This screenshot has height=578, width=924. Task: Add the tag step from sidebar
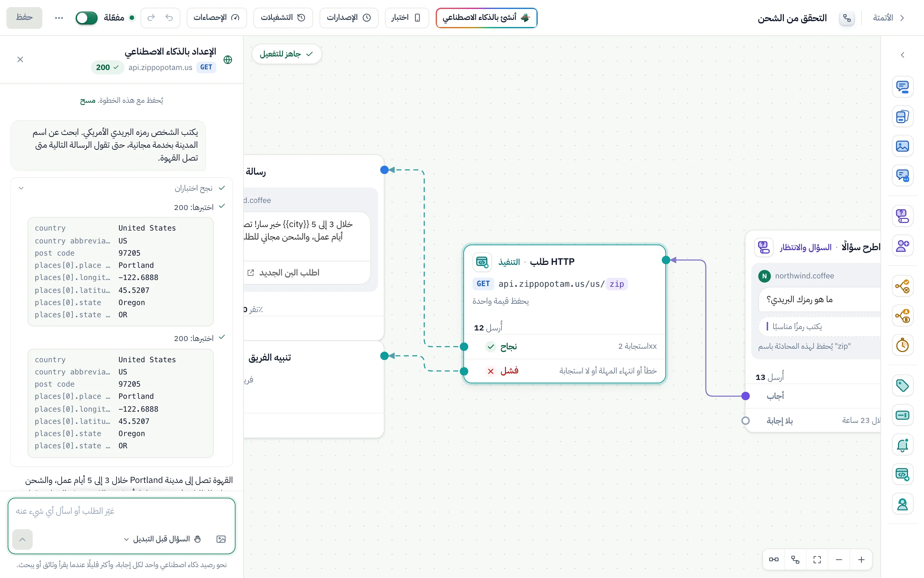[902, 385]
